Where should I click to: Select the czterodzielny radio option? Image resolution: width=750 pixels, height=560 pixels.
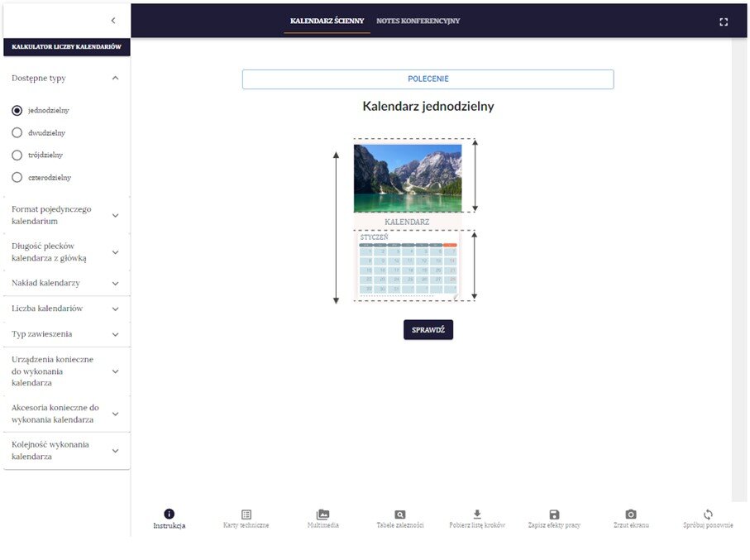17,178
